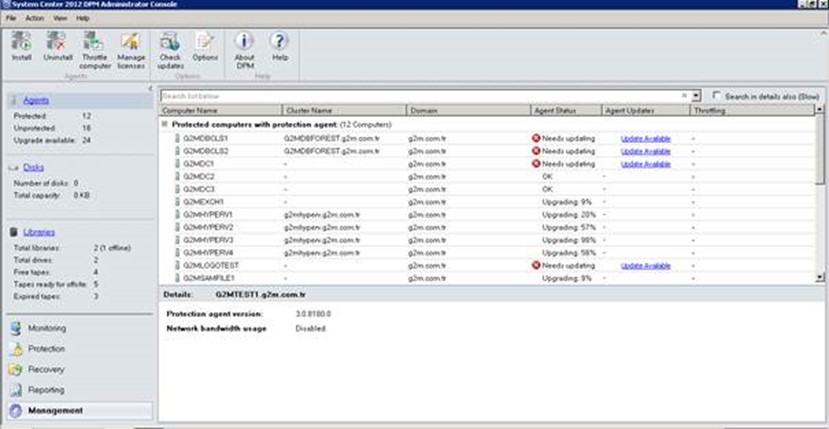Collapse the left navigation pane arrow
Viewport: 829px width, 429px height.
(x=151, y=88)
